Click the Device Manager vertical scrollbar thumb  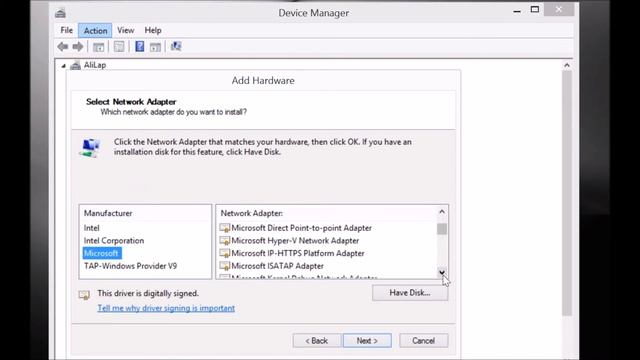pyautogui.click(x=567, y=193)
